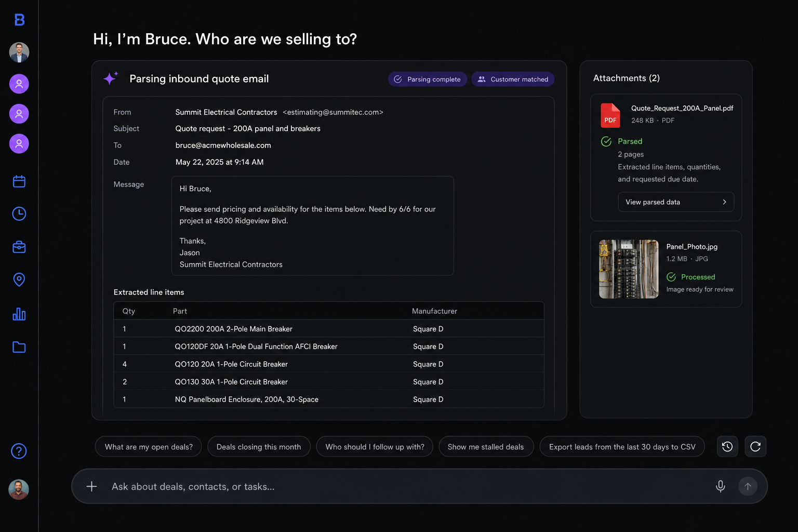Click the red PDF file icon

point(610,115)
